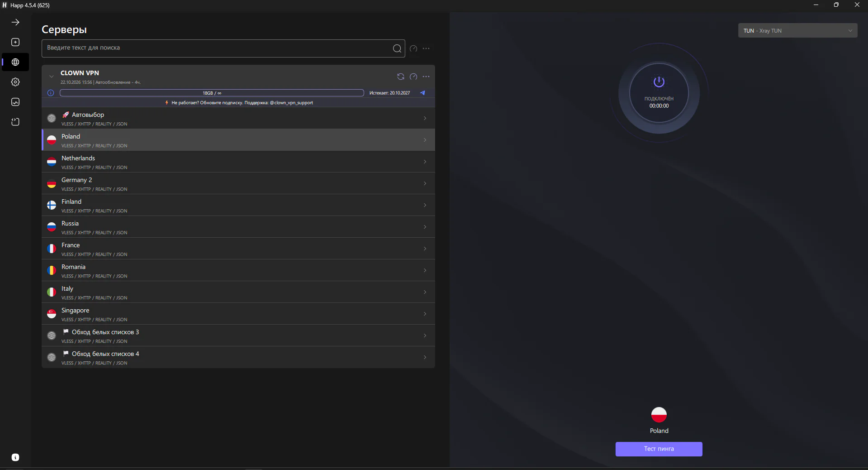The image size is (868, 470).
Task: Open the Telegram support paper plane icon
Action: coord(422,93)
